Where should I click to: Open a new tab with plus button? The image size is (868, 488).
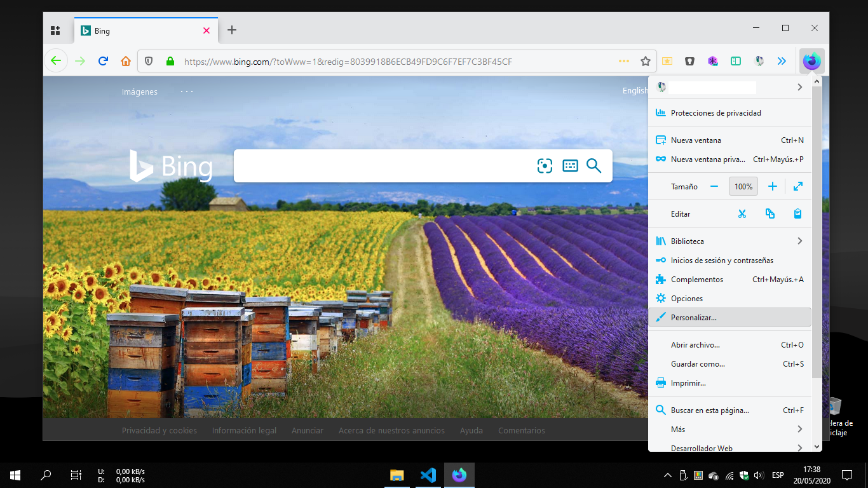[x=232, y=30]
